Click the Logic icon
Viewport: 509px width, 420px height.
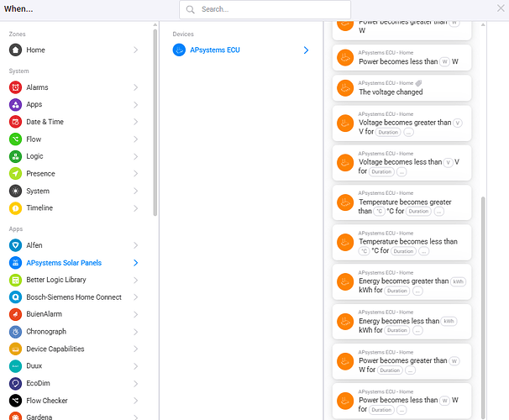coord(15,156)
